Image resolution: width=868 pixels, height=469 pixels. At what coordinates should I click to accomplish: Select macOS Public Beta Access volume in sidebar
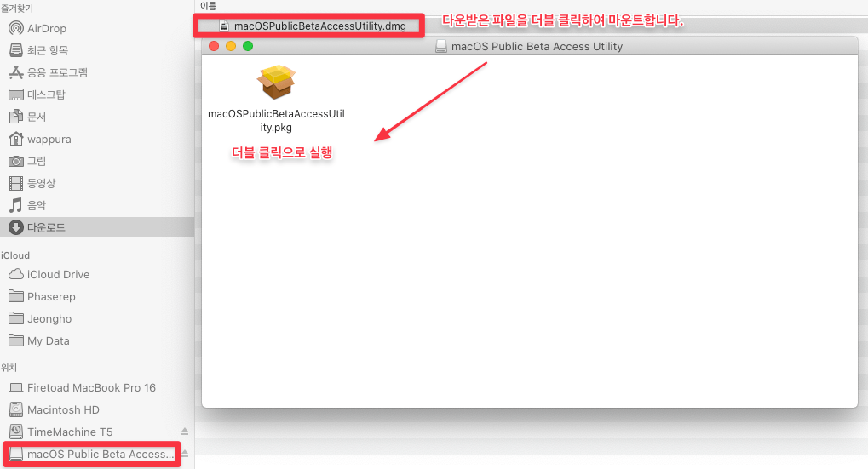(x=101, y=454)
